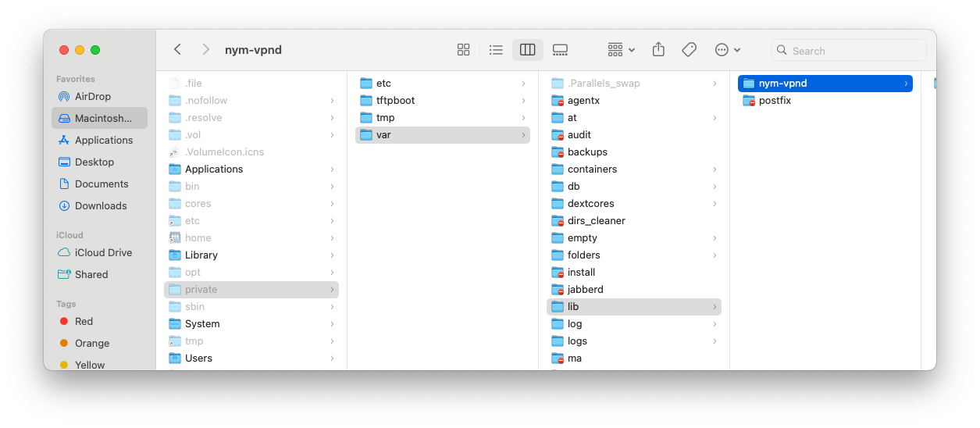980x428 pixels.
Task: Switch to list view
Action: coord(496,50)
